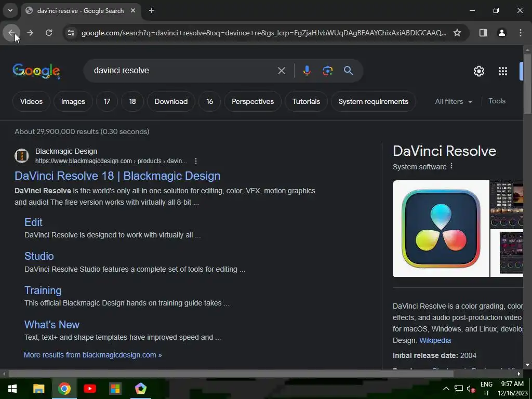Open the YouTube taskbar icon
The image size is (532, 399).
pyautogui.click(x=89, y=389)
